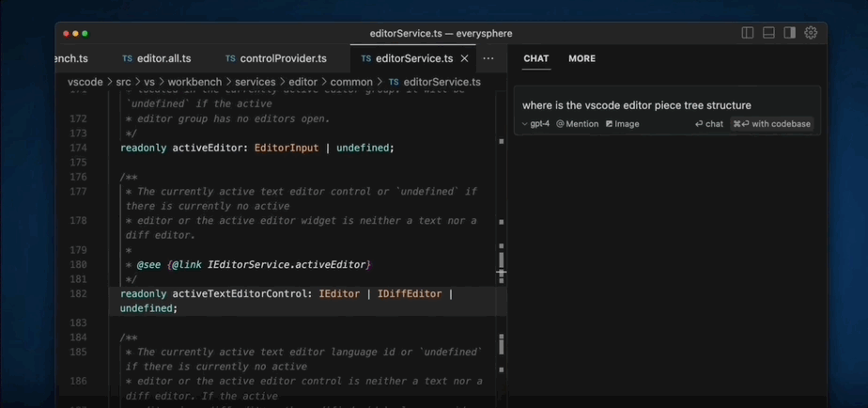This screenshot has height=408, width=868.
Task: Select the CHAT tab
Action: pyautogui.click(x=535, y=59)
